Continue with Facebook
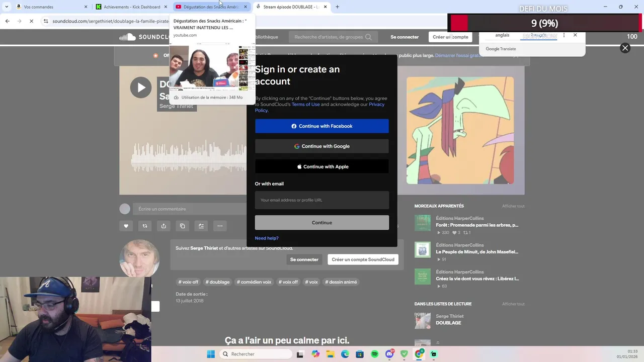 pyautogui.click(x=322, y=126)
